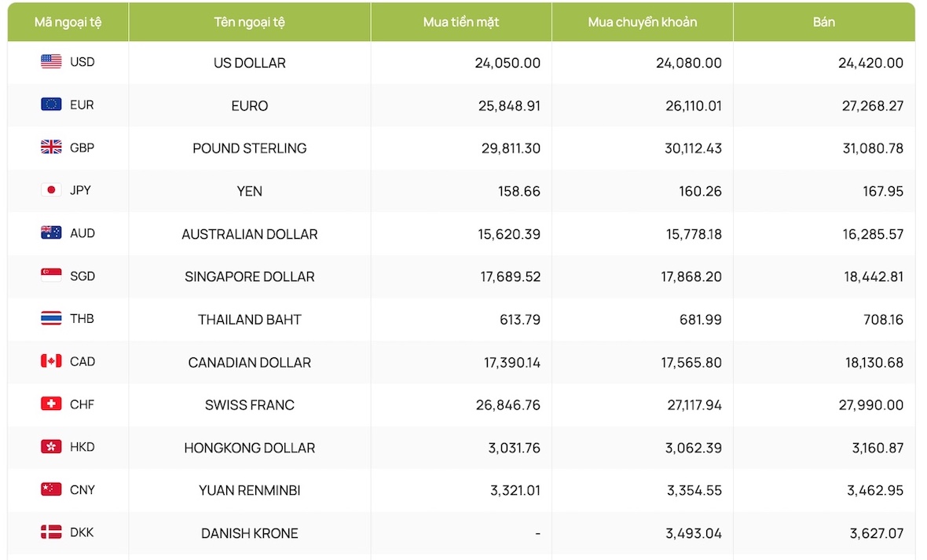
Task: Click the 'Tên ngoại tệ' column header
Action: click(250, 23)
